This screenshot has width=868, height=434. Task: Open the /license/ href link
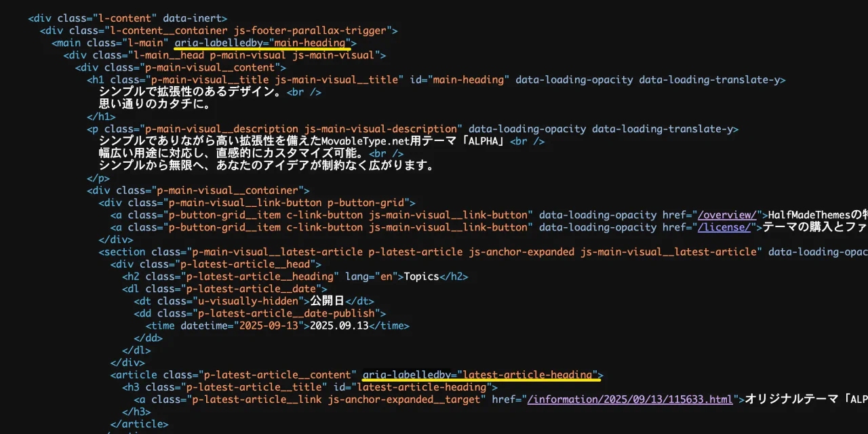[x=724, y=227]
